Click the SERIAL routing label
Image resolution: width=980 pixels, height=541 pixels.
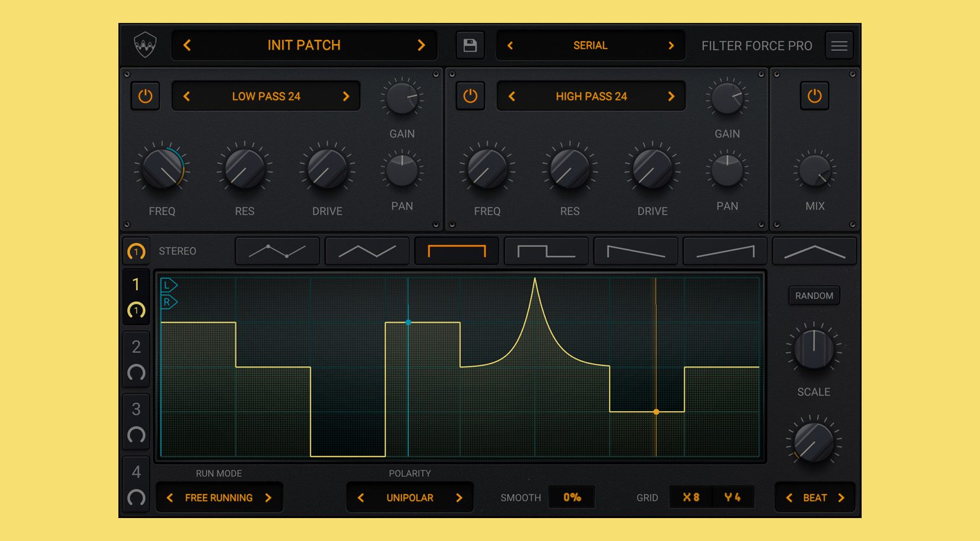591,45
